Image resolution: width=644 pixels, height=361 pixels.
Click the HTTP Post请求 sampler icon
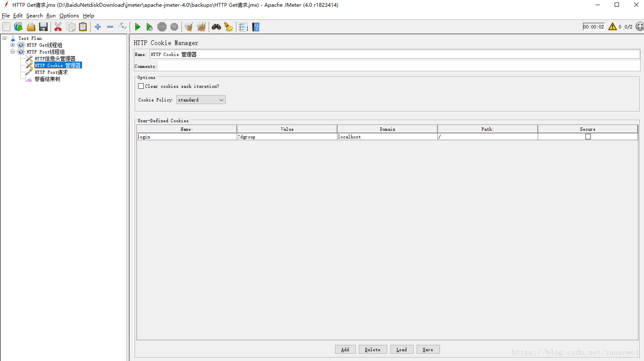(29, 72)
